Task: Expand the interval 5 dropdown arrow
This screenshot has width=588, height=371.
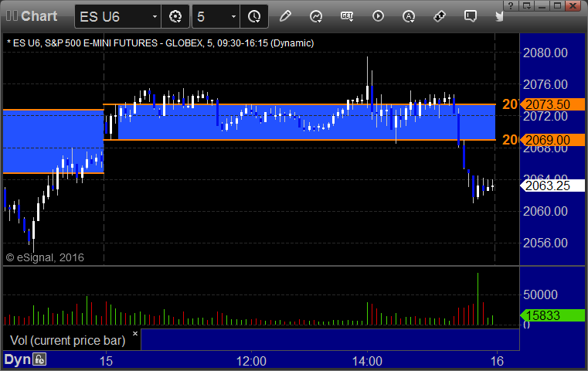Action: pyautogui.click(x=233, y=16)
